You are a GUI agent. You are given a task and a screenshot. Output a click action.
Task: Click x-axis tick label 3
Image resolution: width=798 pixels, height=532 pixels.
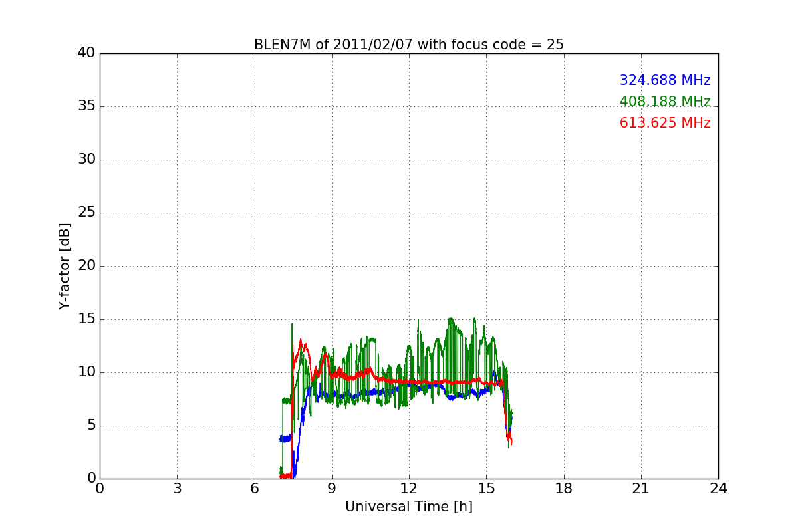[x=177, y=489]
